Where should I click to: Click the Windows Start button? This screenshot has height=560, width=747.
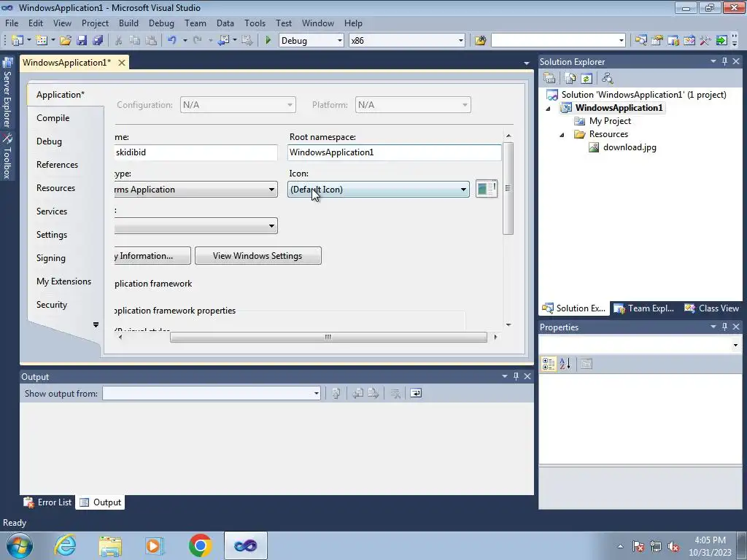tap(20, 545)
